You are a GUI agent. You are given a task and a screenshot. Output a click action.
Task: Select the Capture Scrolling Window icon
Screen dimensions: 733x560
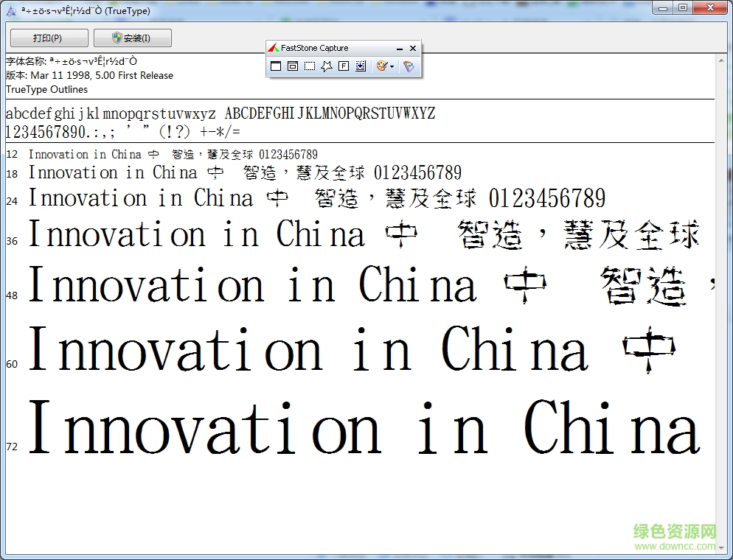(361, 66)
